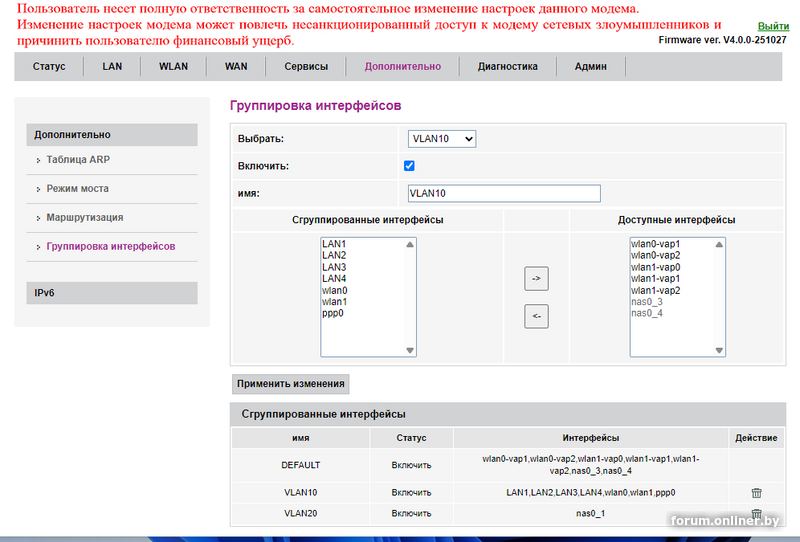Image resolution: width=800 pixels, height=542 pixels.
Task: Open the Статус tab
Action: (x=49, y=66)
